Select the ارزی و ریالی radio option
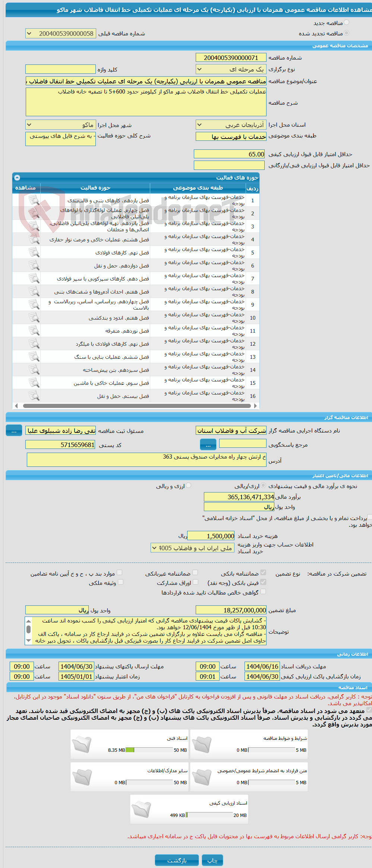Screen dimensions: 372x868 (x=189, y=485)
